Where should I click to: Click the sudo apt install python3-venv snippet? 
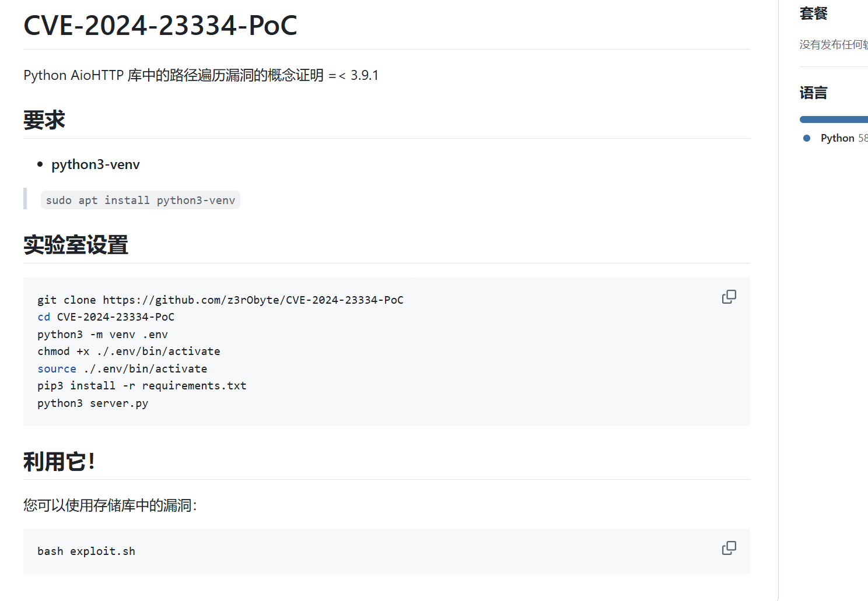click(140, 201)
